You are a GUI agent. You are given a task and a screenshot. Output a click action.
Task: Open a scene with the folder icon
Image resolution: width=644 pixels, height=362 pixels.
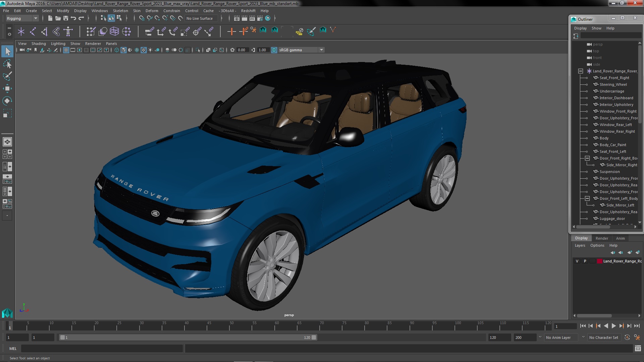pyautogui.click(x=58, y=18)
